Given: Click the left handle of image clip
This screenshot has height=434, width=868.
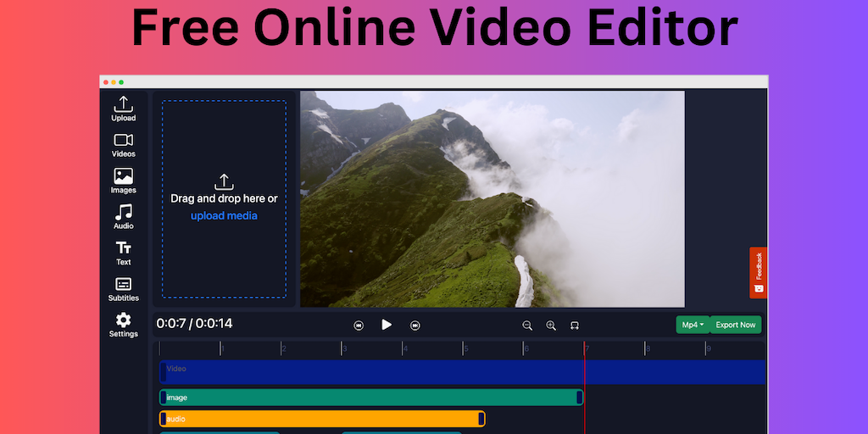Looking at the screenshot, I should coord(164,397).
